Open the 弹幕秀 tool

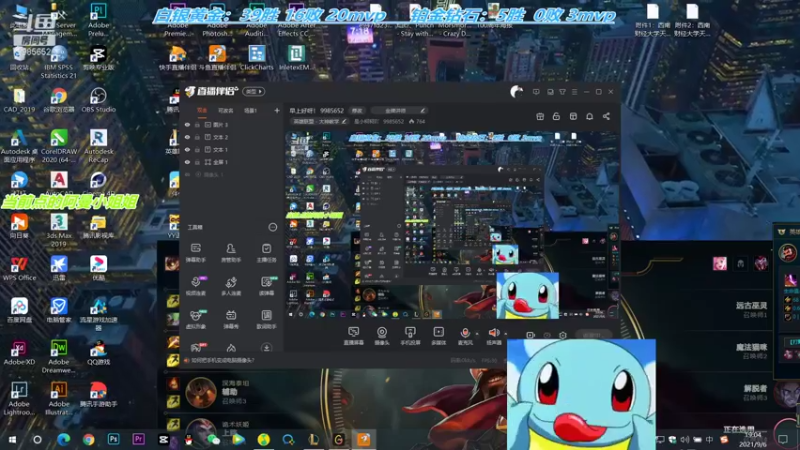click(x=231, y=319)
